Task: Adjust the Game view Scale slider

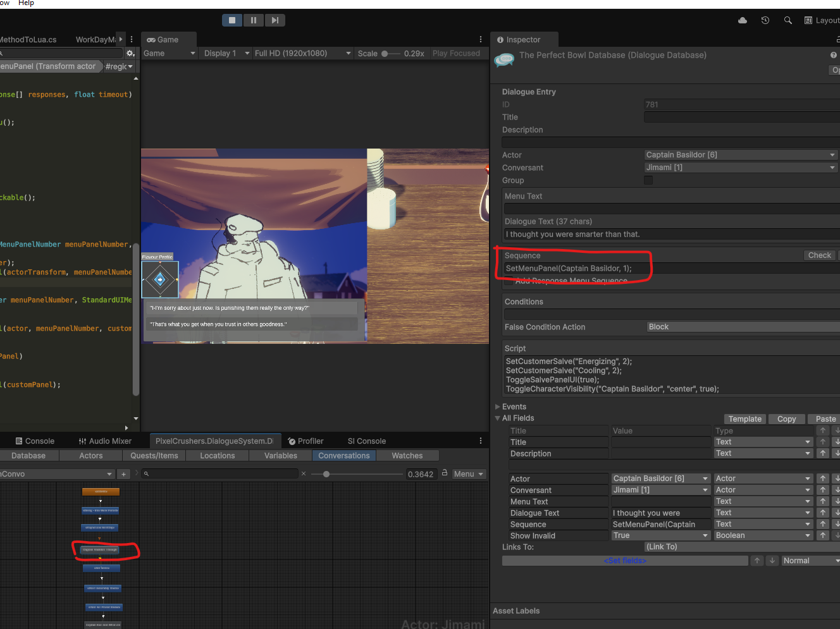Action: [x=390, y=53]
